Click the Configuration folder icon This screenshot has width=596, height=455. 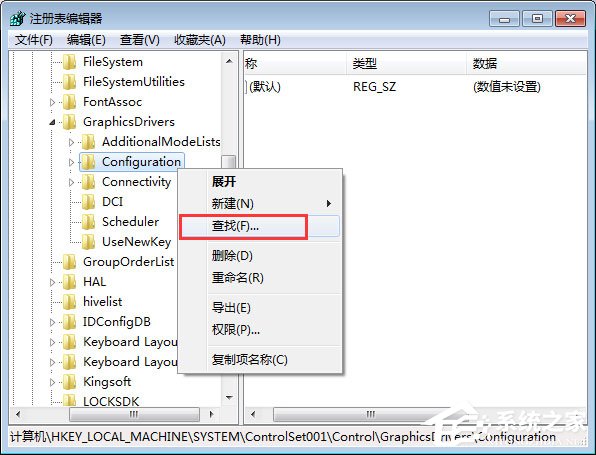click(x=89, y=162)
